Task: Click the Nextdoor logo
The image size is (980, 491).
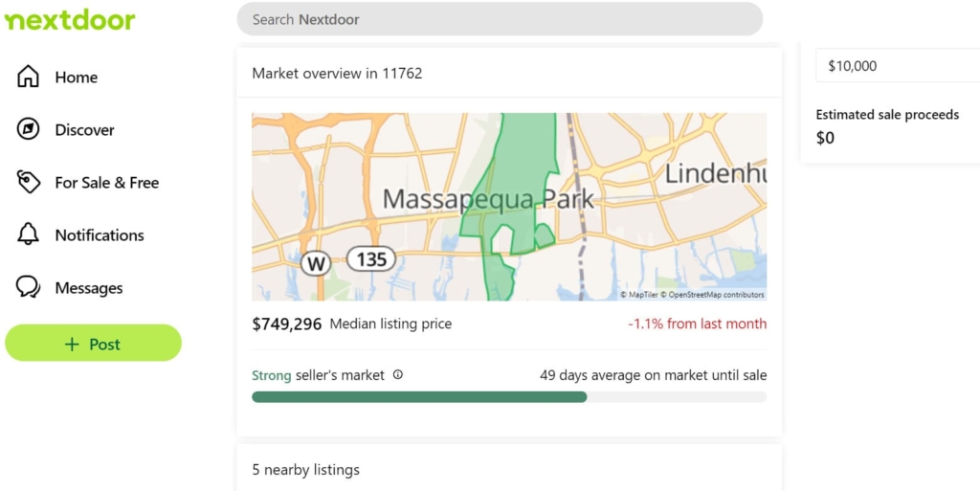Action: (69, 20)
